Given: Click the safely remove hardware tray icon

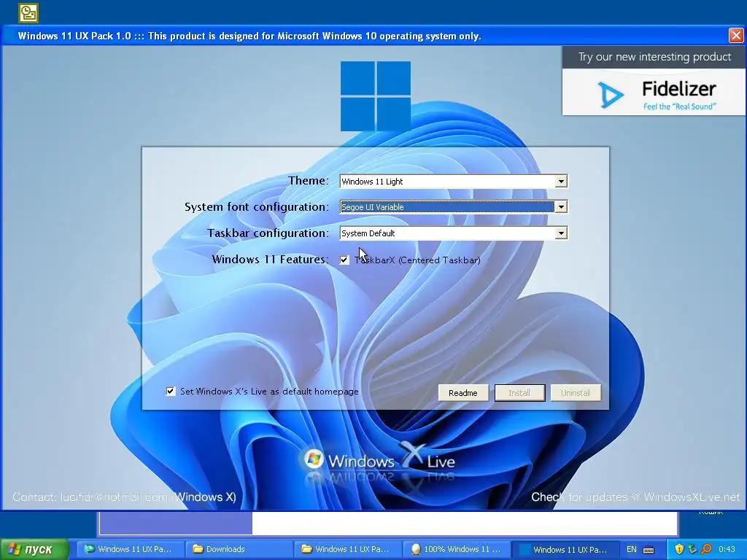Looking at the screenshot, I should point(693,549).
